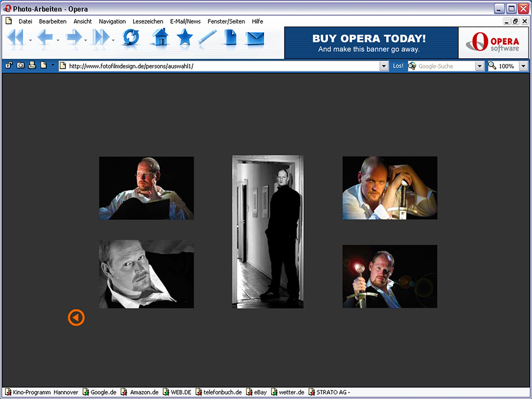Open the Navigation menu
Screen dimensions: 532x399
pyautogui.click(x=112, y=21)
